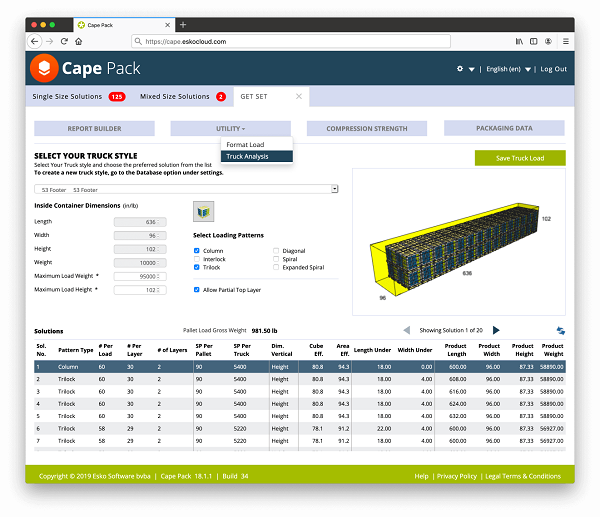Click the Cape Pack orange logo
The image size is (600, 517).
(x=46, y=68)
